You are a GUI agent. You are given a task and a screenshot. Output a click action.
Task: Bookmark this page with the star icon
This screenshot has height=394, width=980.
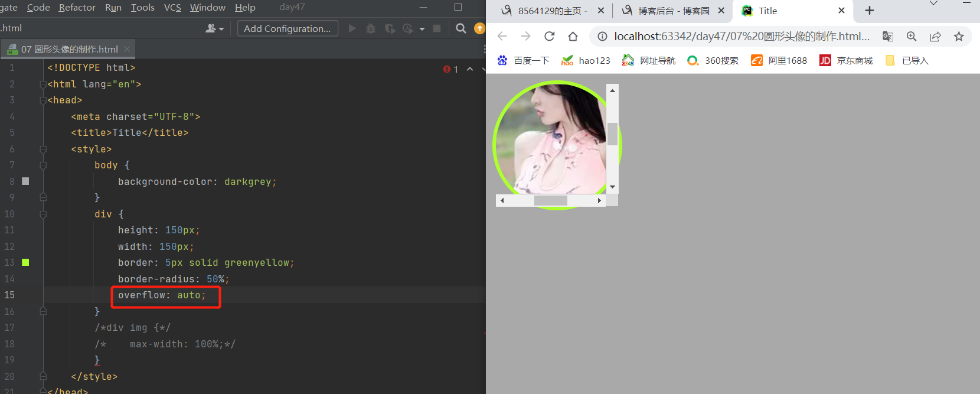[959, 37]
